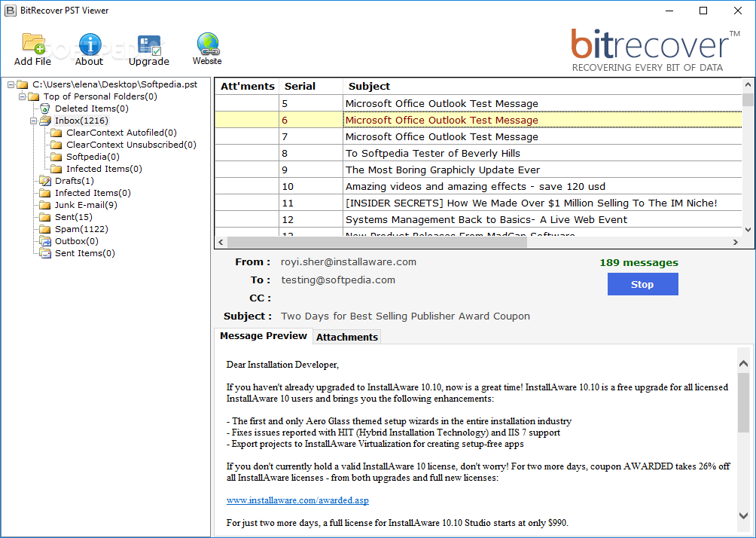Select the '[INSIDER SECRETS]' message row

(478, 203)
